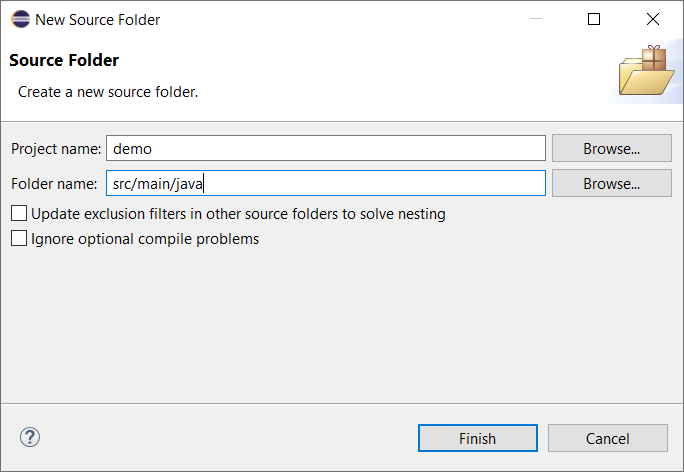684x472 pixels.
Task: Click the Finish button
Action: point(477,438)
